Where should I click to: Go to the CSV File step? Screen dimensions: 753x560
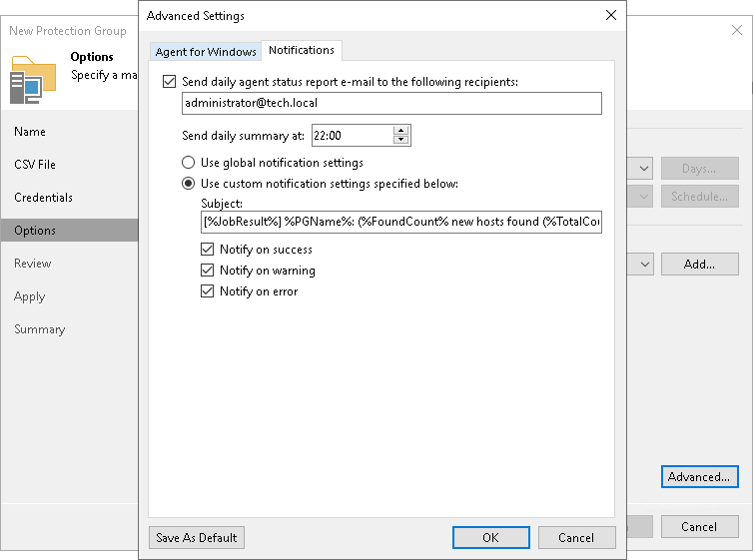point(35,165)
